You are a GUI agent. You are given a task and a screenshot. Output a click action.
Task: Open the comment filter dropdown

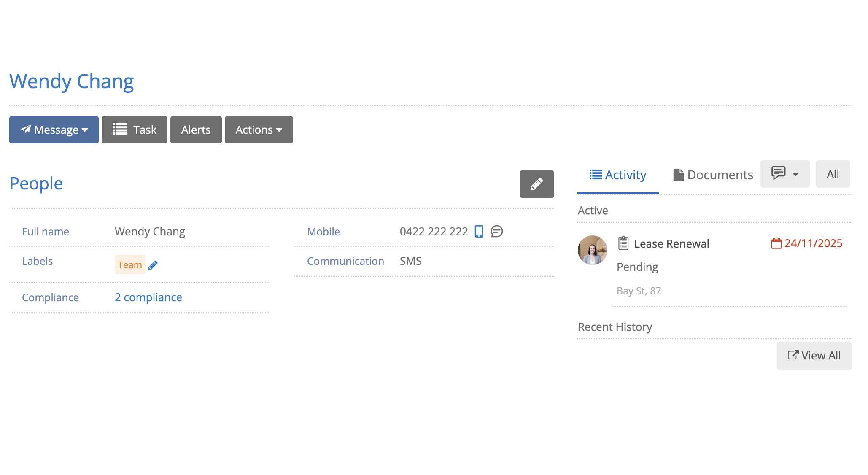pos(785,174)
